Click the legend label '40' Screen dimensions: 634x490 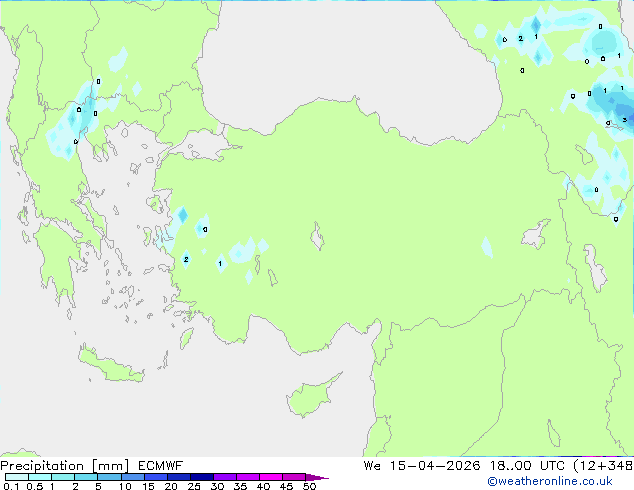263,486
